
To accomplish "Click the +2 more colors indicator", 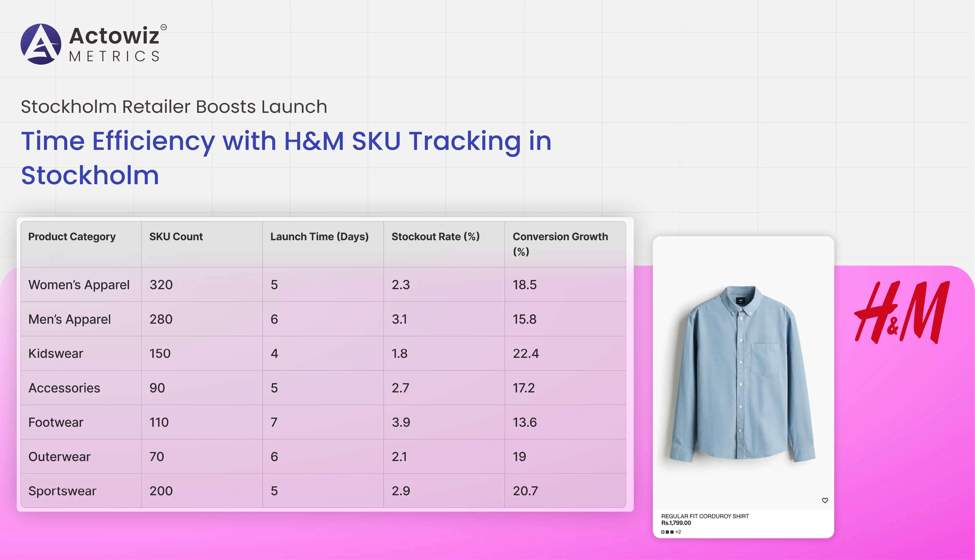I will tap(678, 532).
